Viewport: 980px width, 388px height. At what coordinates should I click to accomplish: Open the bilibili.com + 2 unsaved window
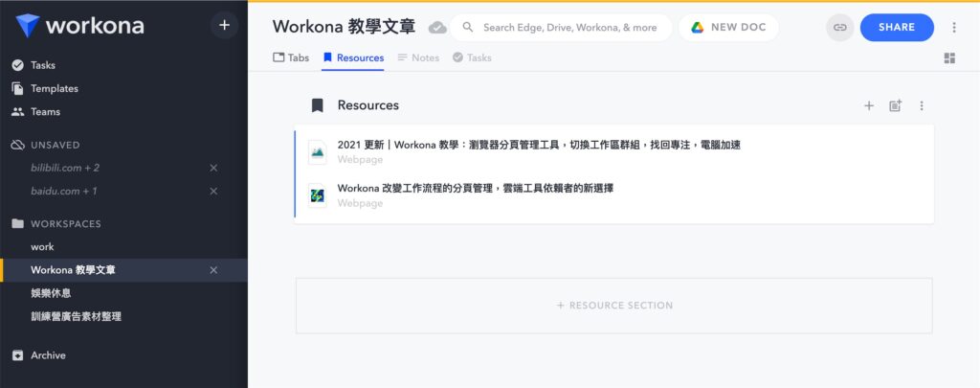(65, 168)
